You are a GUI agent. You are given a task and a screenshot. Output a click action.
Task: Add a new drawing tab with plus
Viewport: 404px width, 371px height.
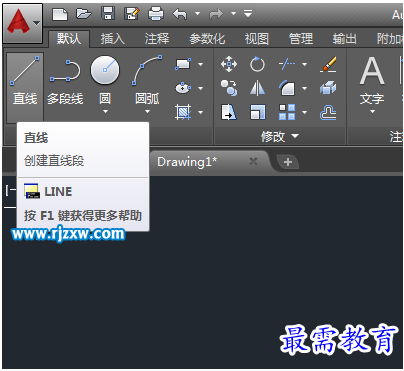click(288, 162)
